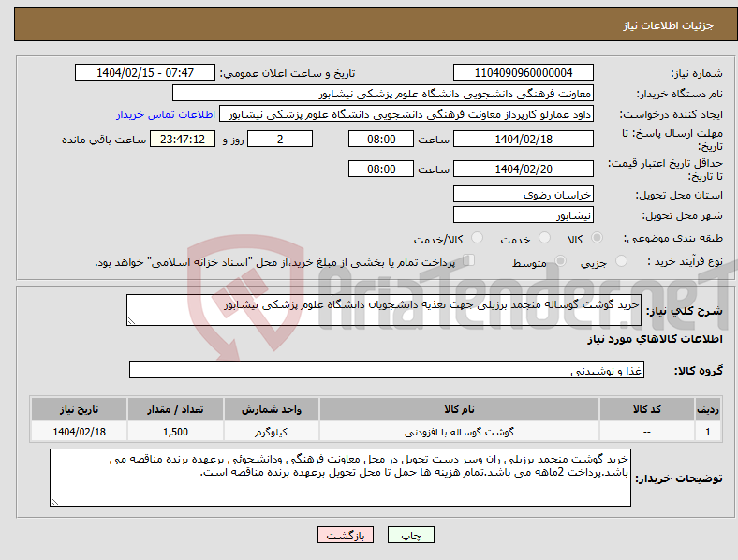738x560 pixels.
Task: Click the buyer organization name field
Action: pos(383,93)
